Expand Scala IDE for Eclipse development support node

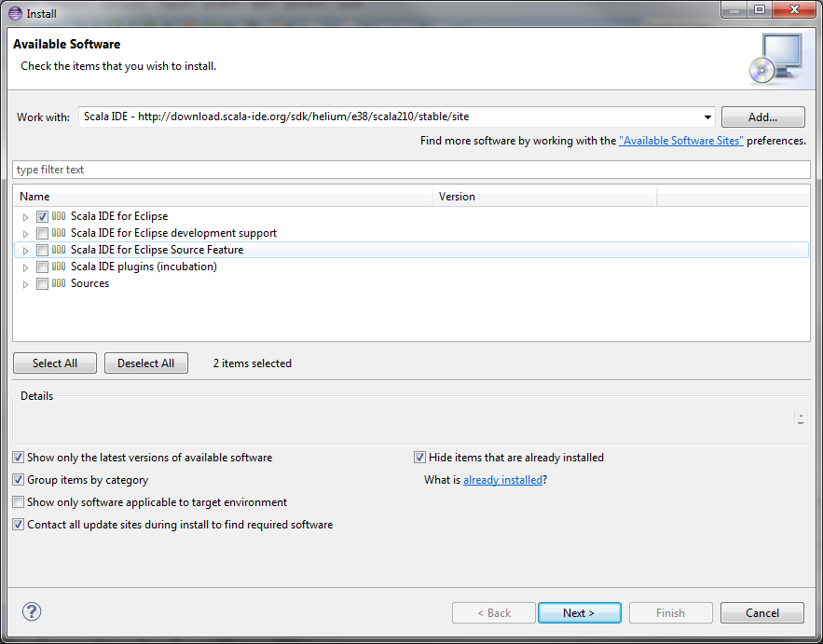[x=25, y=234]
